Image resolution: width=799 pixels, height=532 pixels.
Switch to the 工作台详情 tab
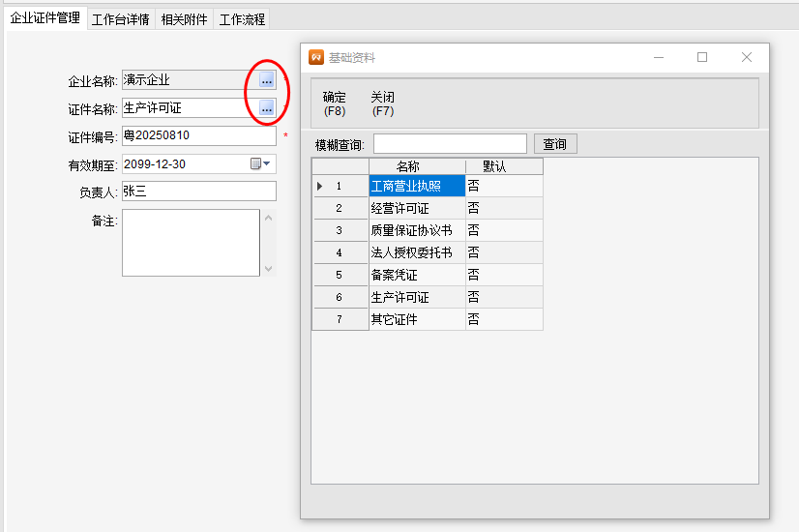pyautogui.click(x=120, y=19)
